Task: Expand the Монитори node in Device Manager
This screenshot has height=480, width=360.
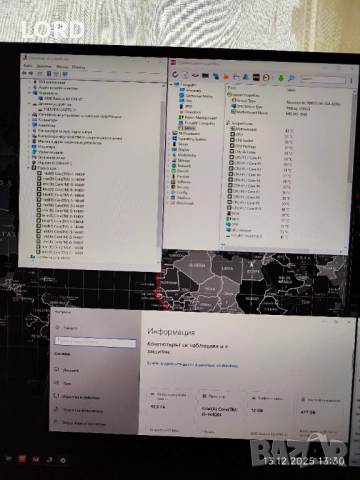Action: tap(29, 147)
